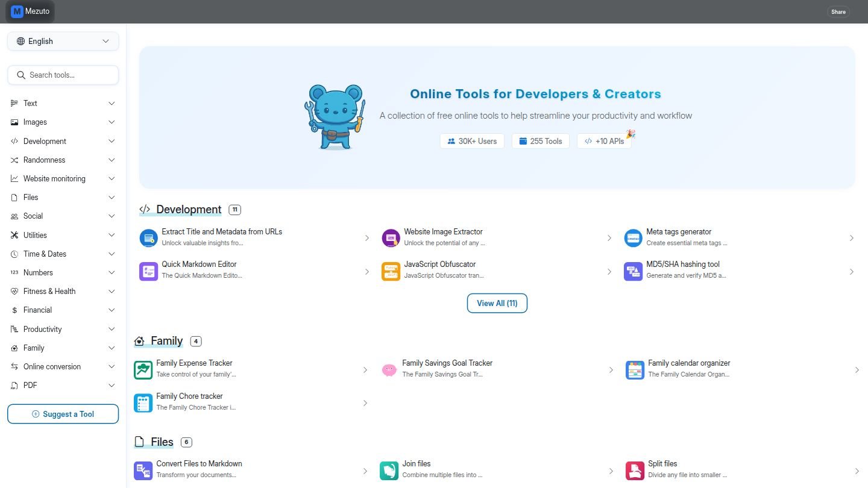This screenshot has width=868, height=488.
Task: Click the Time & Dates clock icon
Action: click(14, 254)
